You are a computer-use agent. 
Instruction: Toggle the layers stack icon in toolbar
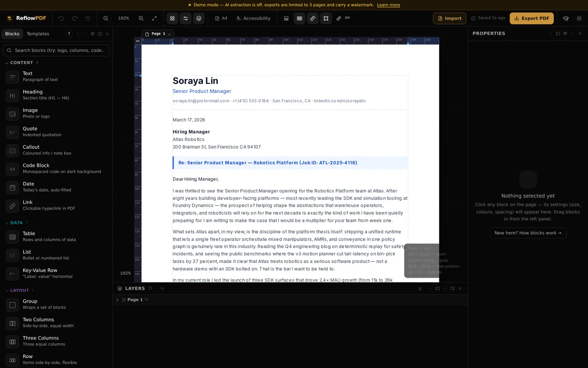pos(199,18)
